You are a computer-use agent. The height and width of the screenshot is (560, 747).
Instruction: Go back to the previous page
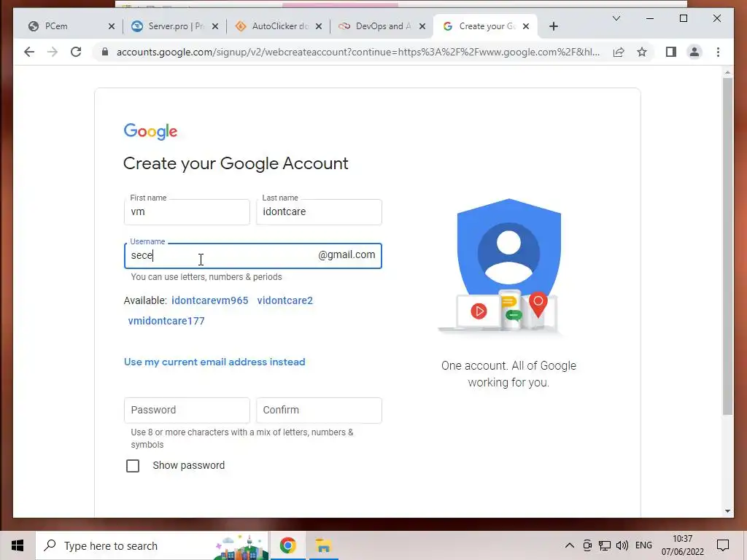(x=29, y=52)
